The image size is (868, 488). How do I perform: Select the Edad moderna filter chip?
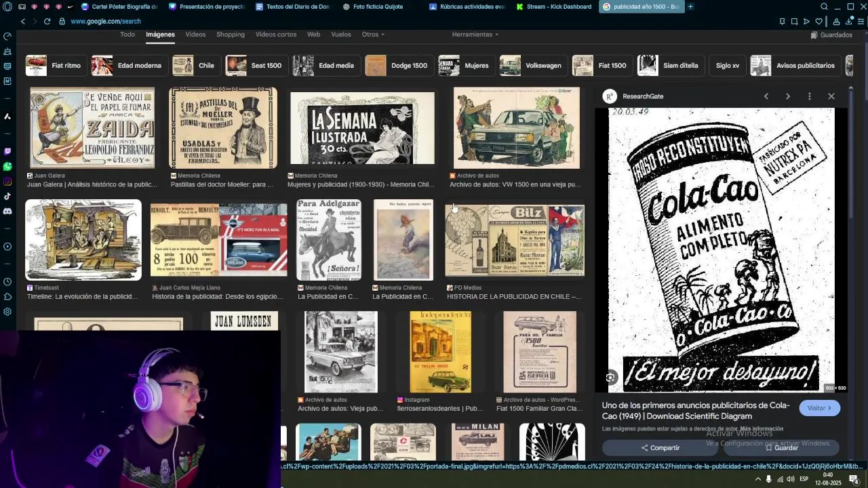point(129,66)
